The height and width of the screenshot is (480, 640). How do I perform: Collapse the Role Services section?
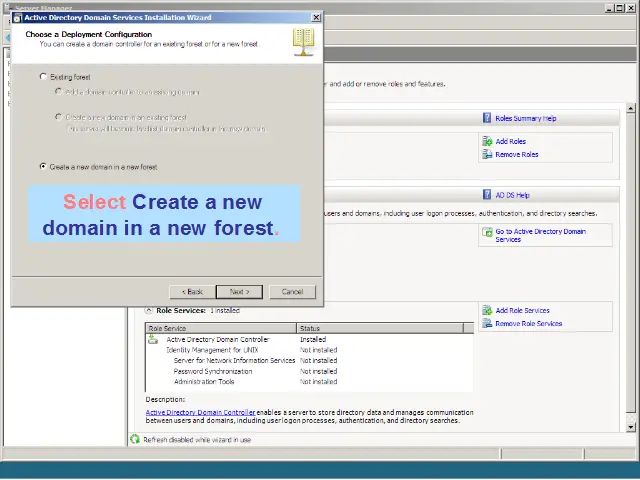pos(149,310)
